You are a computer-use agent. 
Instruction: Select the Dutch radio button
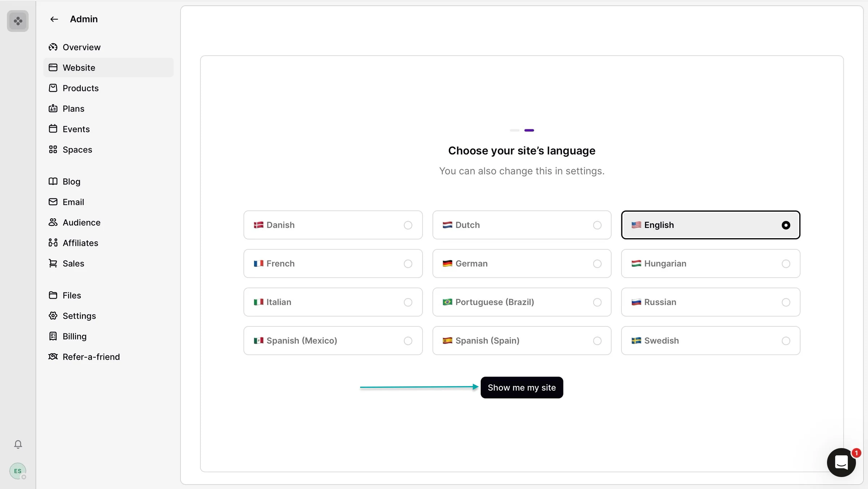pyautogui.click(x=597, y=225)
